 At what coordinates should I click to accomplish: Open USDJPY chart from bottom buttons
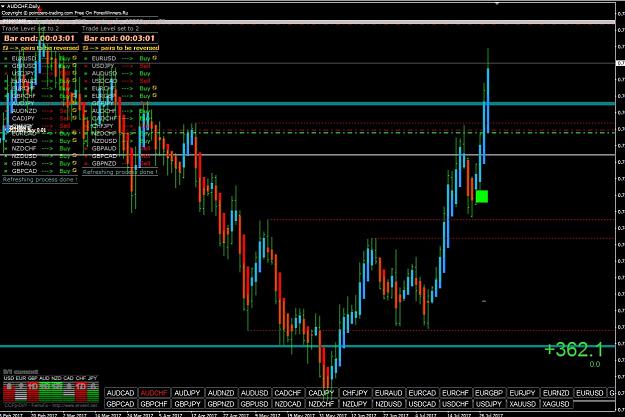pos(489,404)
